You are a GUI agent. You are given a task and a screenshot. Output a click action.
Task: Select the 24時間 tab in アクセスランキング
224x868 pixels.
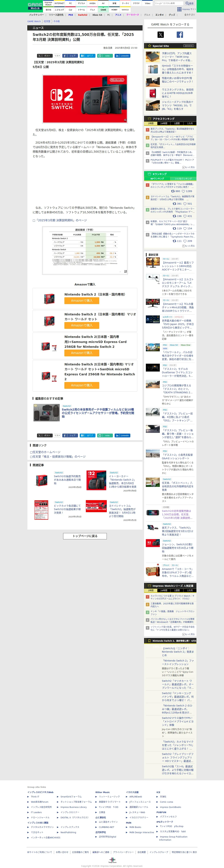[x=164, y=123]
